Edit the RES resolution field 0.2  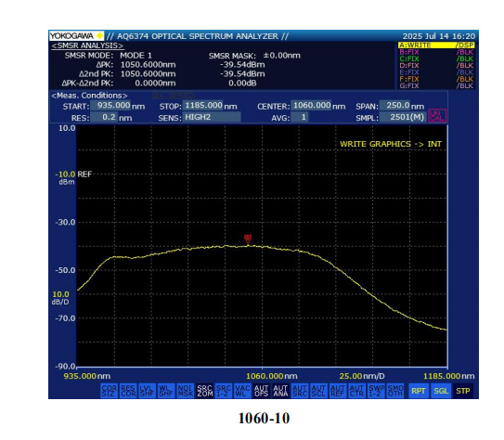[x=104, y=117]
